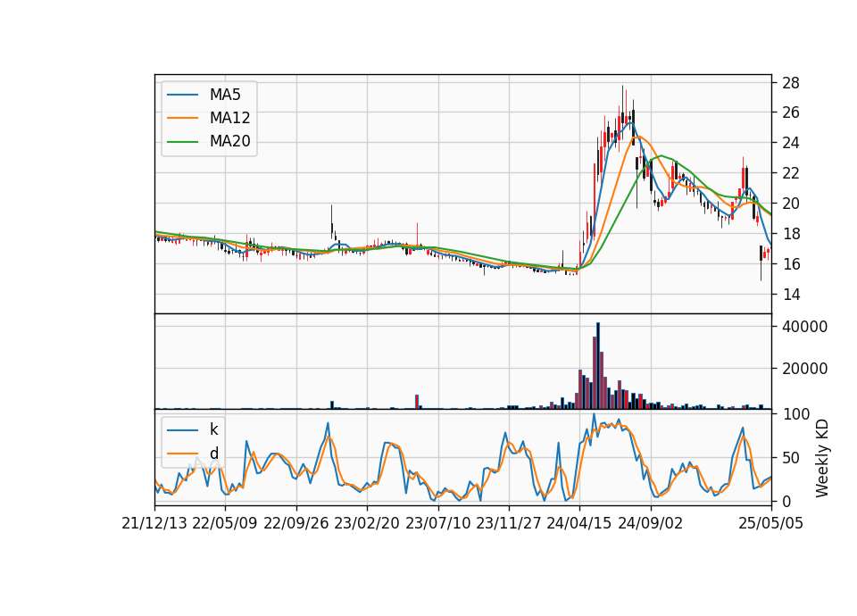Click the price axis value 18
Viewport: 857px width, 616px height.
[790, 234]
